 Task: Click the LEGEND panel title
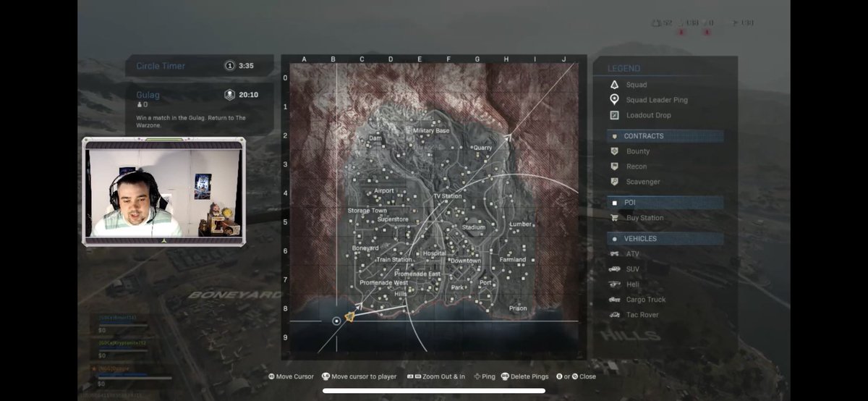624,69
